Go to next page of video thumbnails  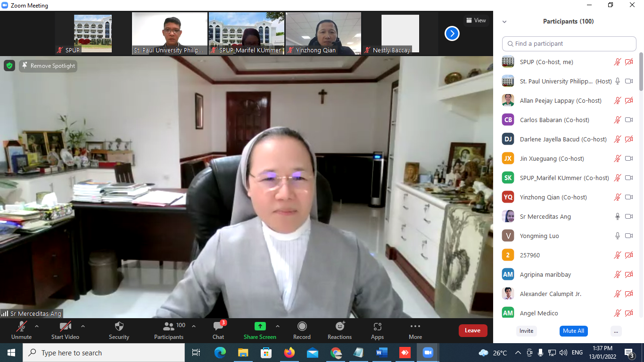pyautogui.click(x=452, y=33)
